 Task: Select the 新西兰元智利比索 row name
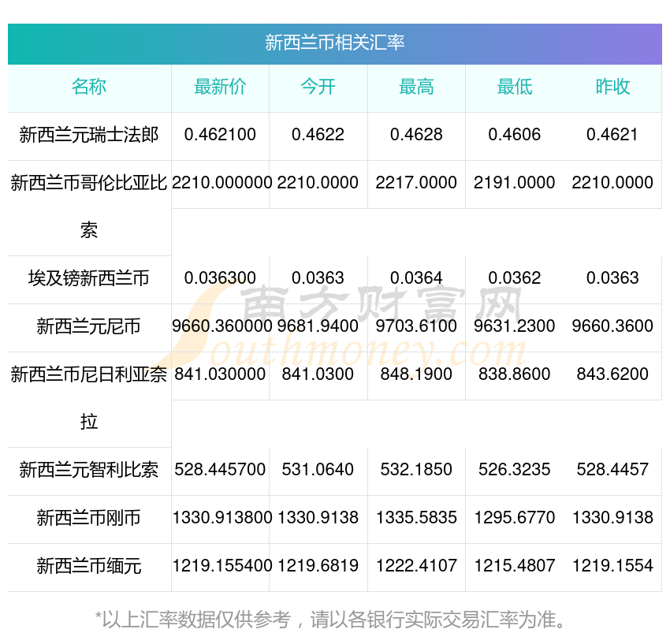pos(89,470)
